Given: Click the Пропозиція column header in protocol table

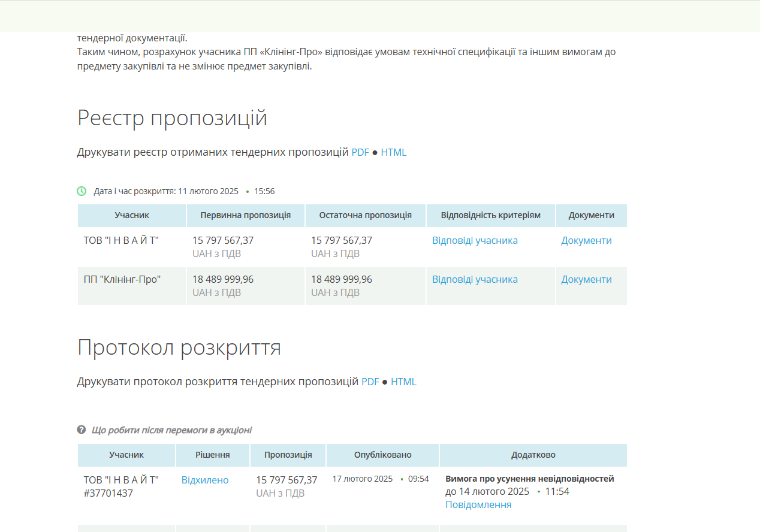Looking at the screenshot, I should point(288,455).
